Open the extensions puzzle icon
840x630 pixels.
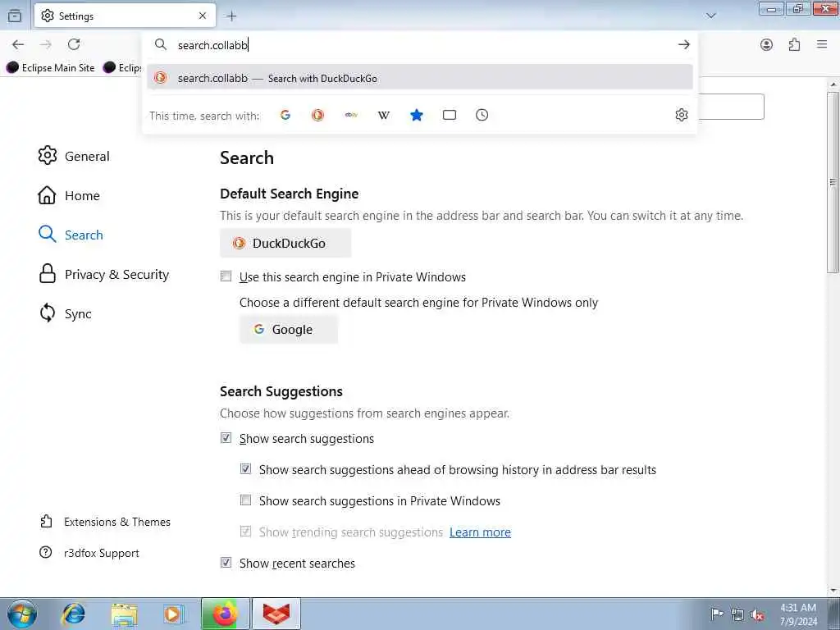tap(794, 44)
